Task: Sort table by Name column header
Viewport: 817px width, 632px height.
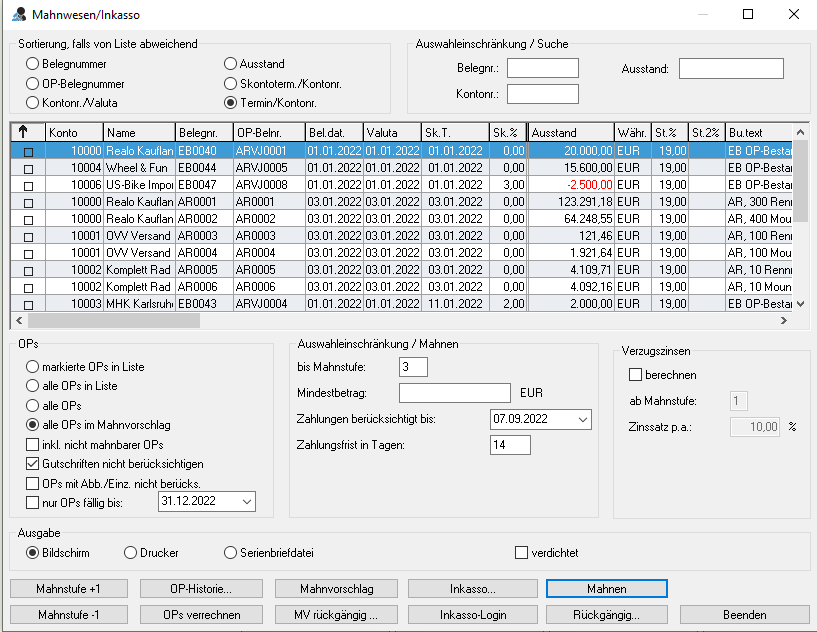Action: [139, 132]
